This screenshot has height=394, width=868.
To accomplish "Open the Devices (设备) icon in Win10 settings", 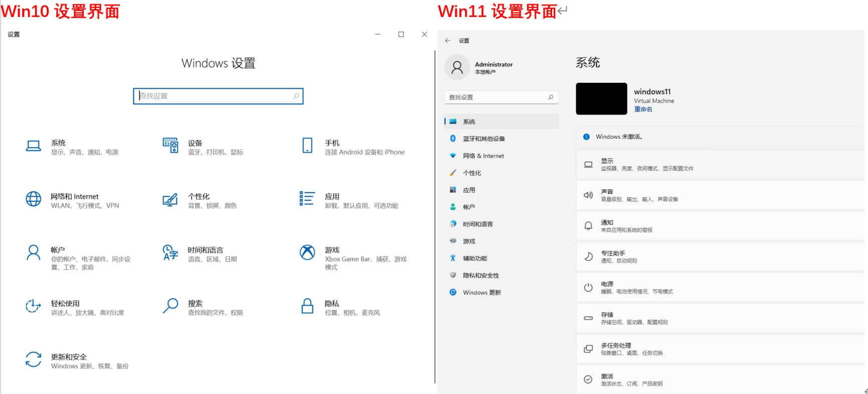I will (x=170, y=146).
